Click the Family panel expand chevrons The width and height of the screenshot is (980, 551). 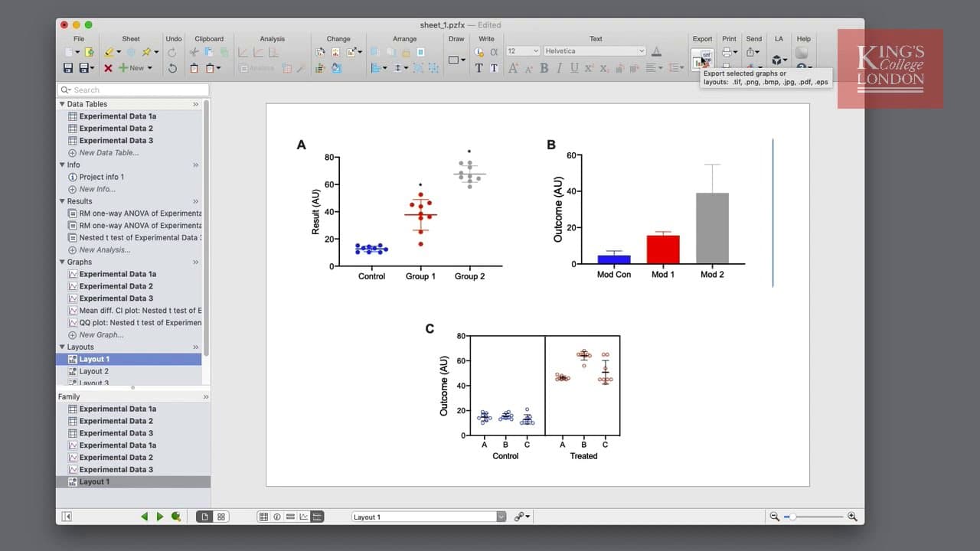205,397
